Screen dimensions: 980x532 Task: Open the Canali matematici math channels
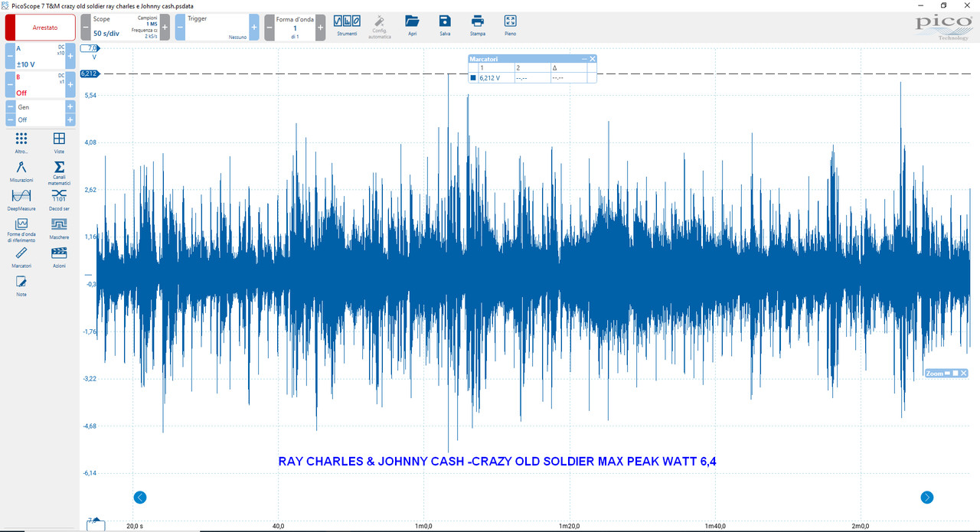click(x=59, y=173)
